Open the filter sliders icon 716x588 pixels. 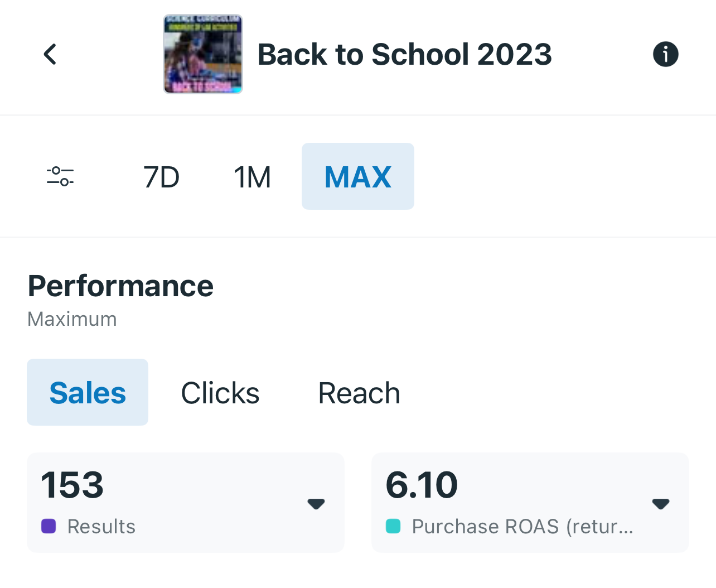(60, 176)
